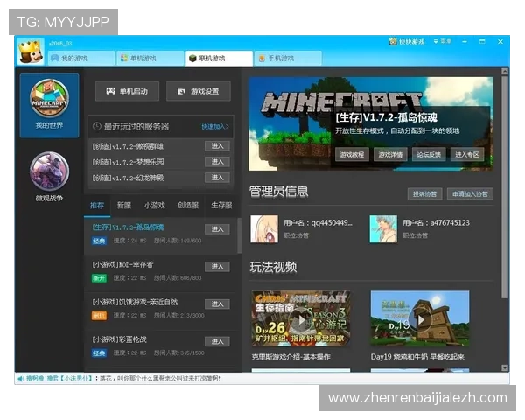The height and width of the screenshot is (420, 525).
Task: Open 游戏设置 game settings
Action: [199, 91]
